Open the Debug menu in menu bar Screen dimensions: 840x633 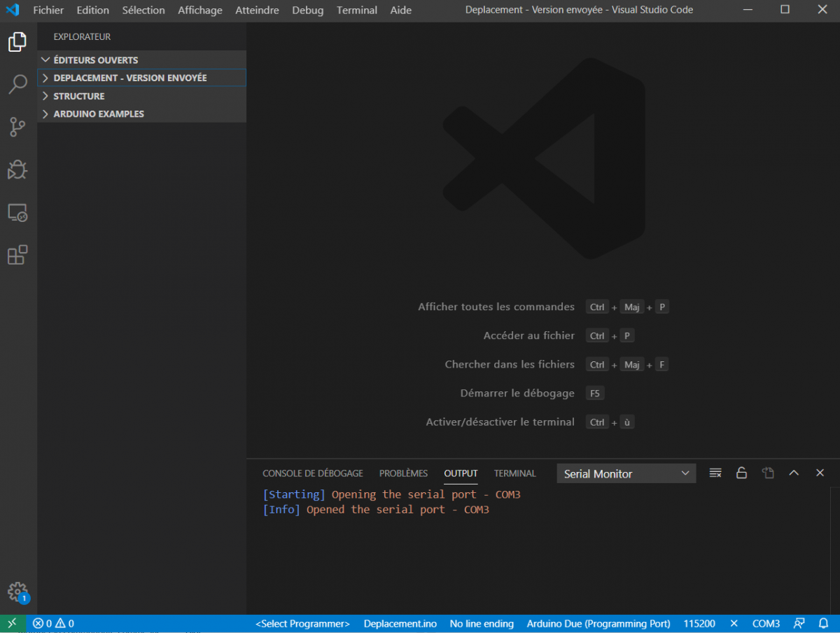coord(308,10)
